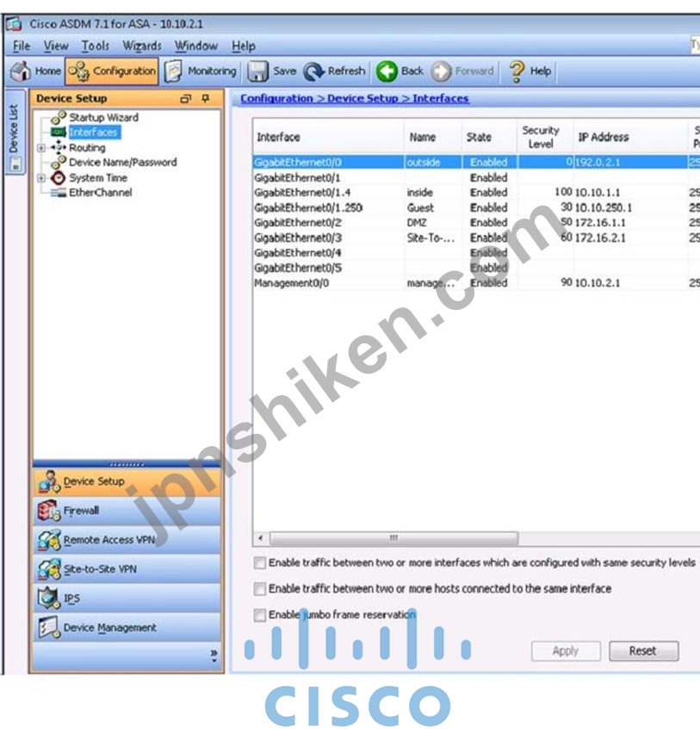Screen dimensions: 700x729
Task: Click the Site-to-Site VPN icon
Action: [x=49, y=569]
